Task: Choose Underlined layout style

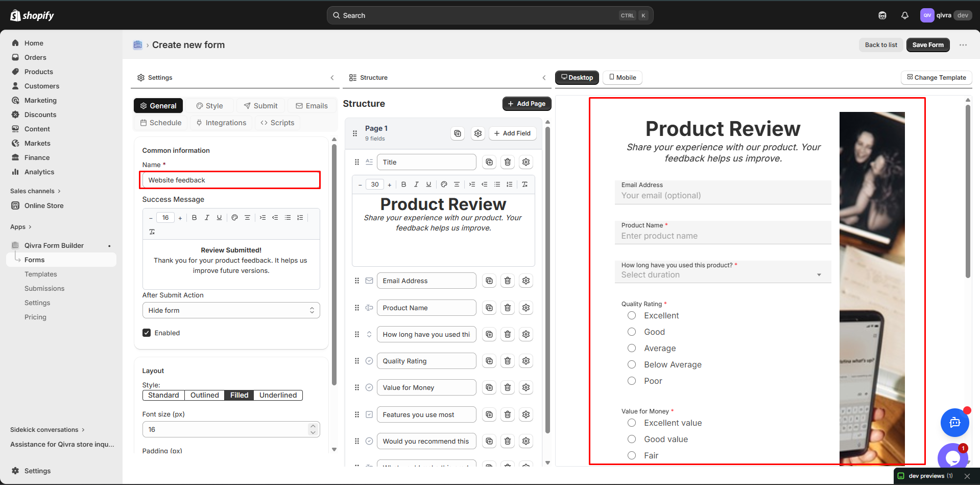Action: coord(278,395)
